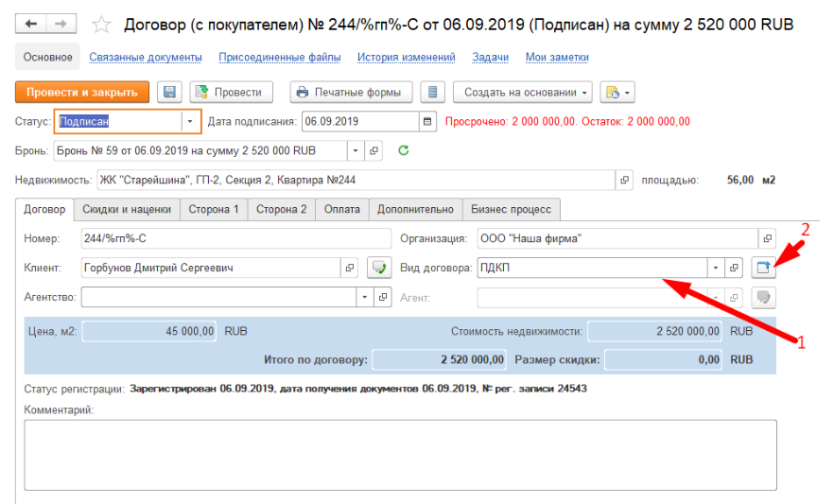The width and height of the screenshot is (834, 504).
Task: Switch to the Скидки и наценки tab
Action: point(126,209)
